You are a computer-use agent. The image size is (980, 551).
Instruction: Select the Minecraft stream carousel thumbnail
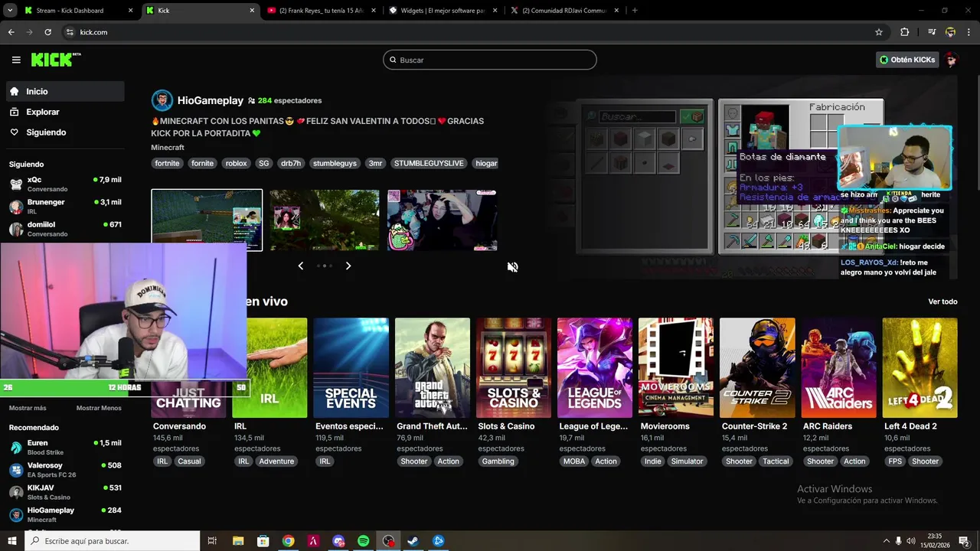pos(207,220)
